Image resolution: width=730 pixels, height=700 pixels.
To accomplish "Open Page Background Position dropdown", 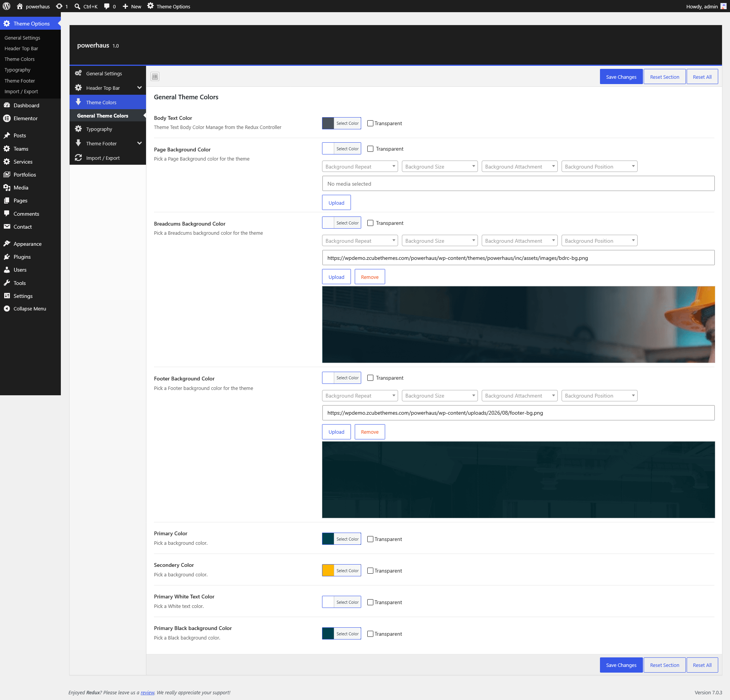I will tap(600, 166).
